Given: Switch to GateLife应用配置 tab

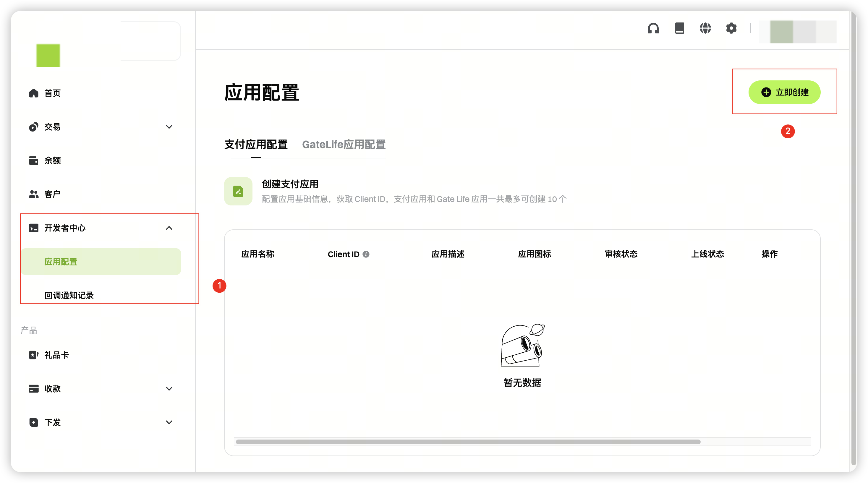Looking at the screenshot, I should pyautogui.click(x=344, y=145).
